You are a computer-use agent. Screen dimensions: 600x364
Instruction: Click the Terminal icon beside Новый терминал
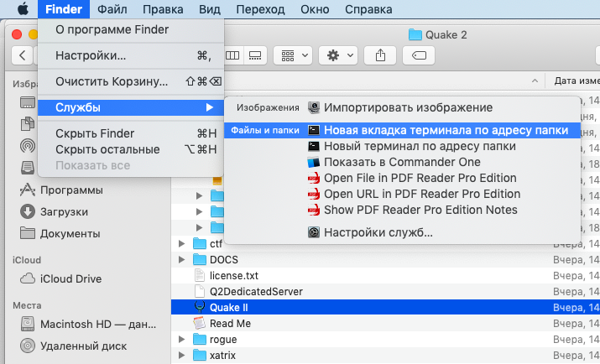(x=314, y=146)
